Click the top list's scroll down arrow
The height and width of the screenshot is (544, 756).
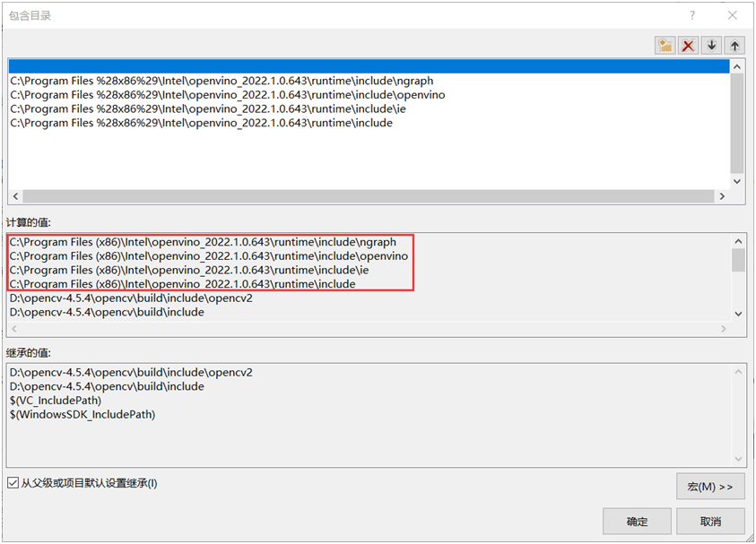click(x=737, y=181)
